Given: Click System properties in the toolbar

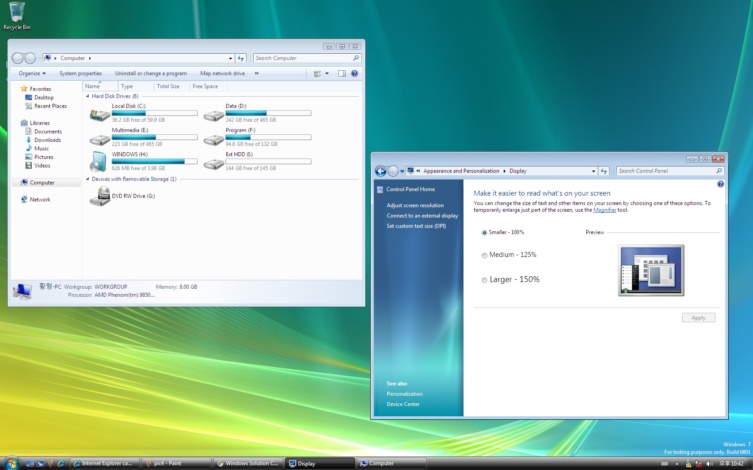Looking at the screenshot, I should (x=81, y=73).
